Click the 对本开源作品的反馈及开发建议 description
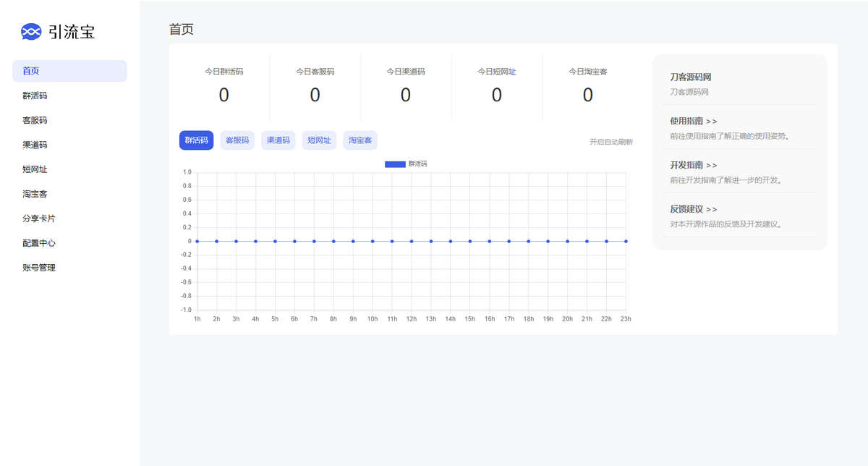868x466 pixels. 726,224
